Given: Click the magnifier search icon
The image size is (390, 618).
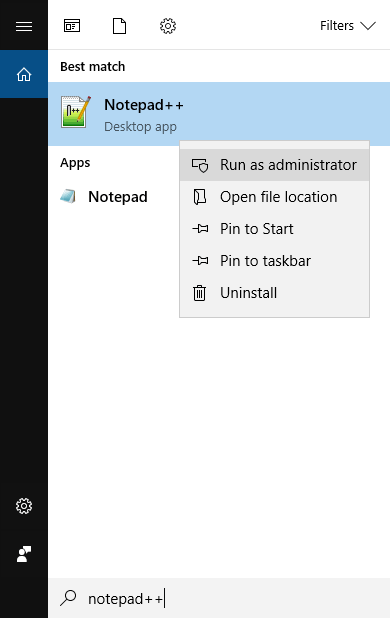Looking at the screenshot, I should pos(68,598).
